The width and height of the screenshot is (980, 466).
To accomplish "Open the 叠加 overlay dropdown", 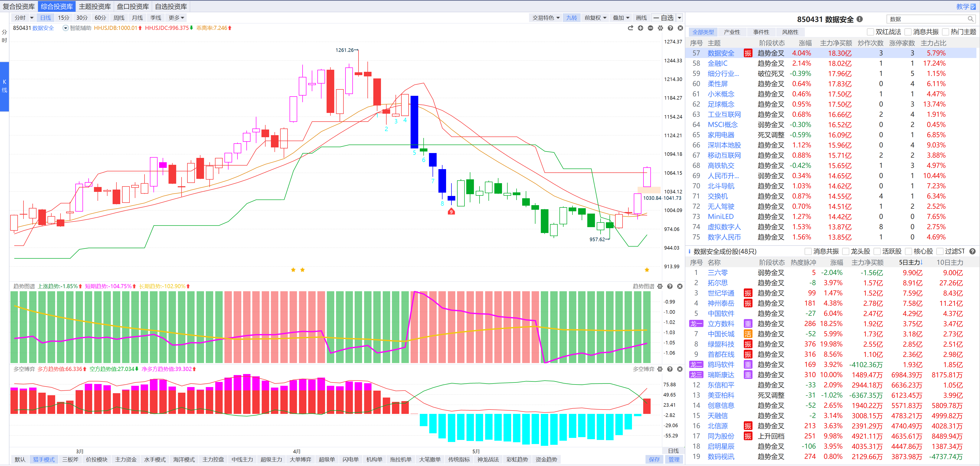I will [x=621, y=18].
